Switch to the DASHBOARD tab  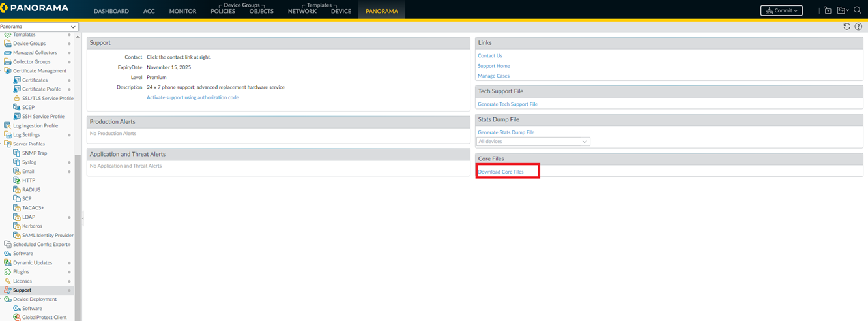click(x=111, y=11)
